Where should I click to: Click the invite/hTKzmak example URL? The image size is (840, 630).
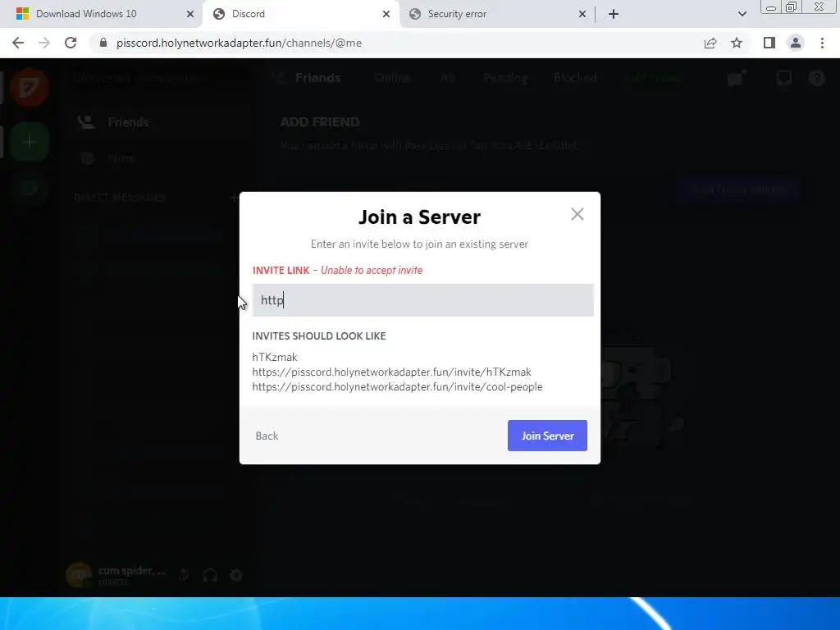coord(391,372)
